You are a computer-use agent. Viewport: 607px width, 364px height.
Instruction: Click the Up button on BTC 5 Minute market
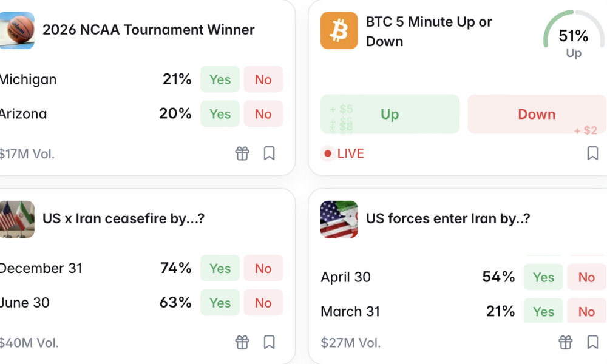coord(390,113)
